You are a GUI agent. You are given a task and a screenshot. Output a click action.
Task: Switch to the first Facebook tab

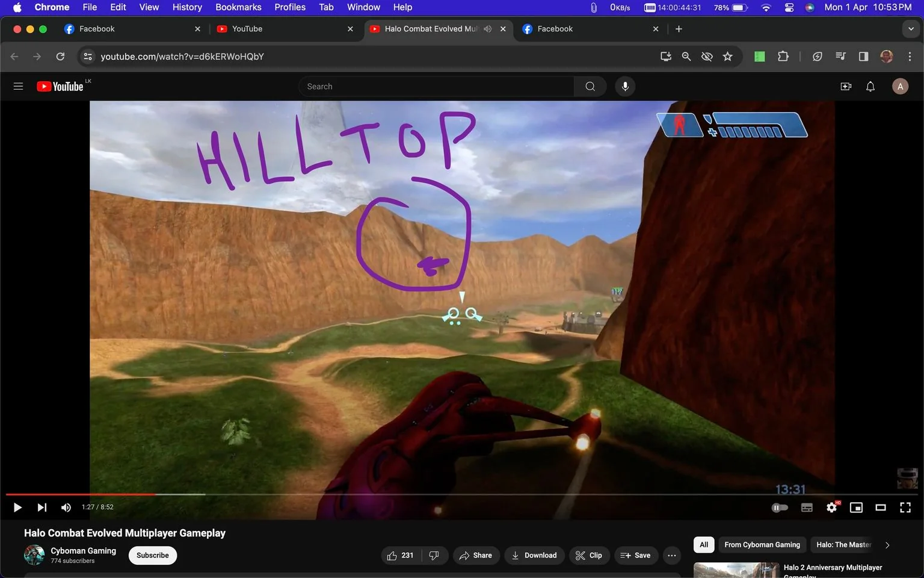(132, 29)
